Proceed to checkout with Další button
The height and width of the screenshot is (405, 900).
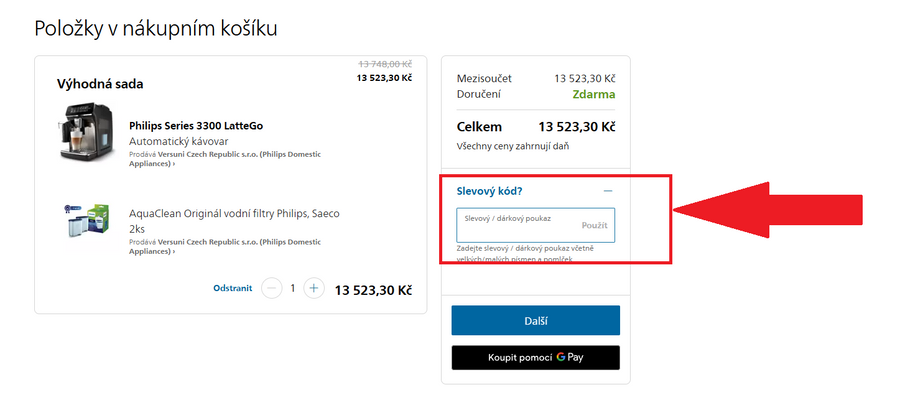click(x=536, y=320)
